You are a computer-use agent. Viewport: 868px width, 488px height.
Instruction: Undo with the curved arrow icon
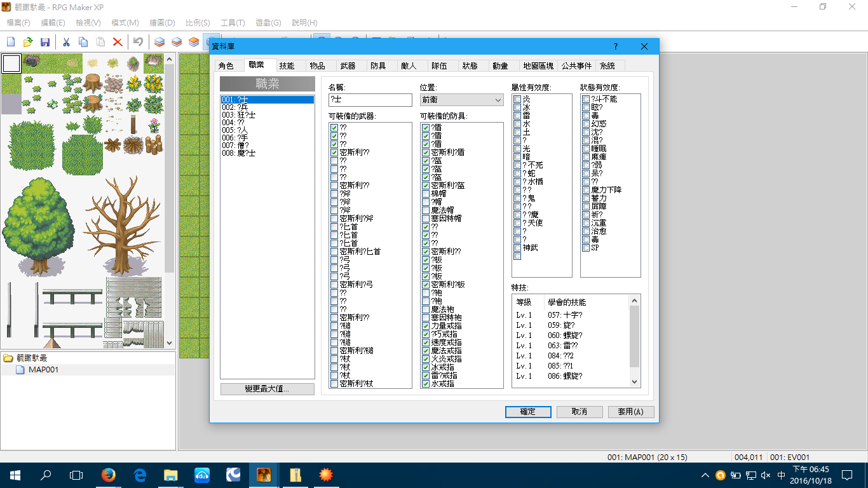pyautogui.click(x=138, y=42)
